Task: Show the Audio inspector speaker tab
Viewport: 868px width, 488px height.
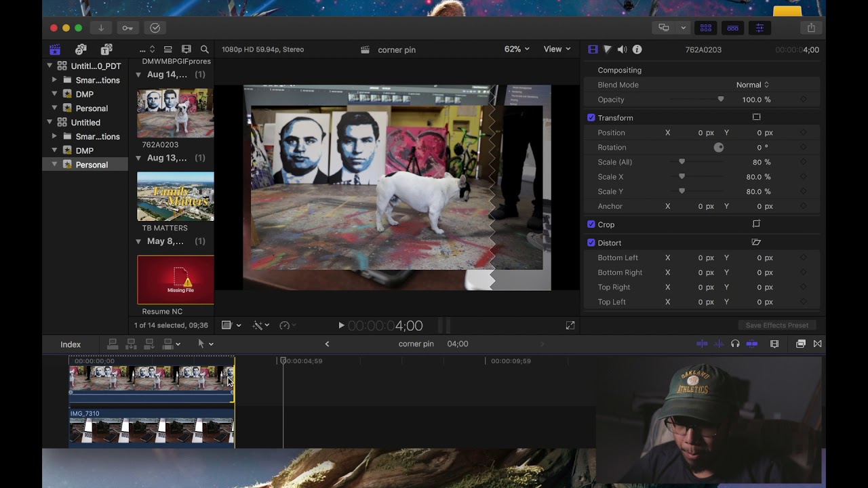Action: tap(622, 49)
